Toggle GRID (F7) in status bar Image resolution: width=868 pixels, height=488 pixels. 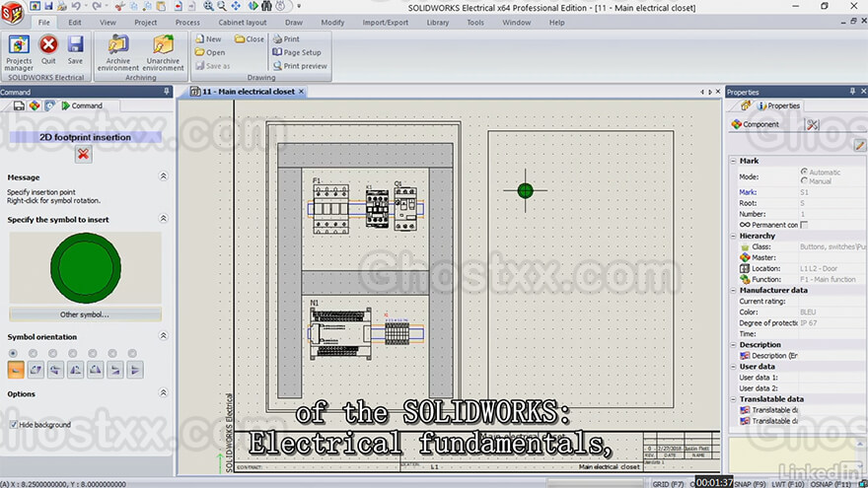tap(668, 484)
